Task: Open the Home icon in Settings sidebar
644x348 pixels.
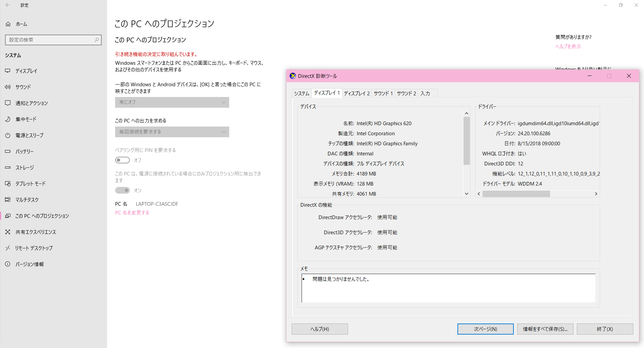Action: (x=8, y=24)
